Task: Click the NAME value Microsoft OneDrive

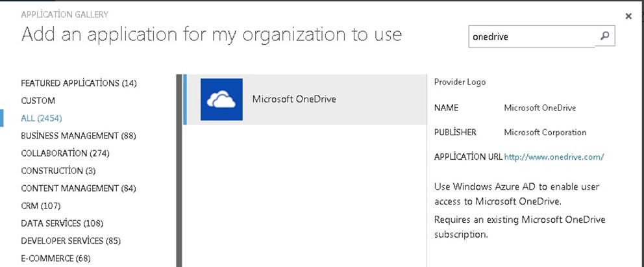Action: 539,108
